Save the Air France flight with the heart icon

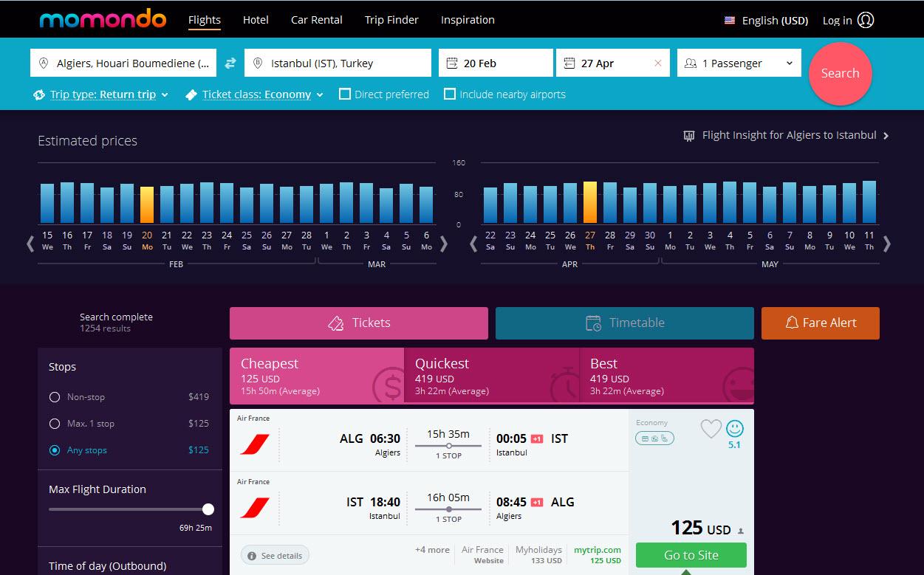pyautogui.click(x=711, y=428)
